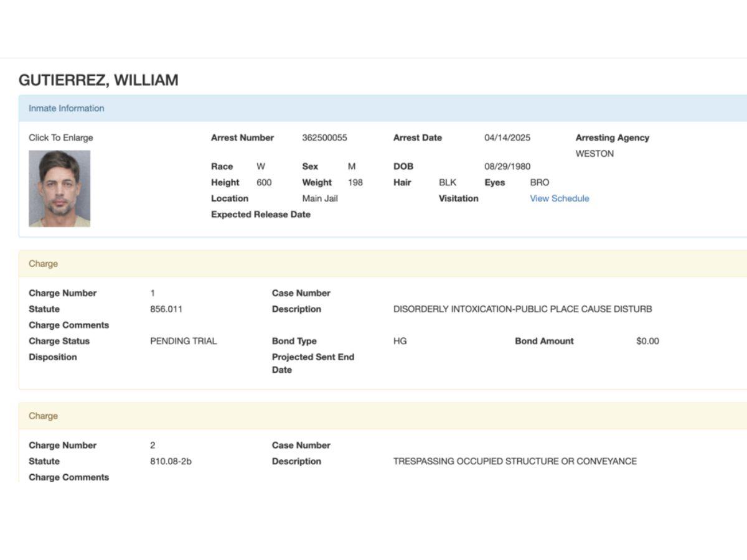
Task: Collapse the second Charge panel header
Action: pos(43,416)
